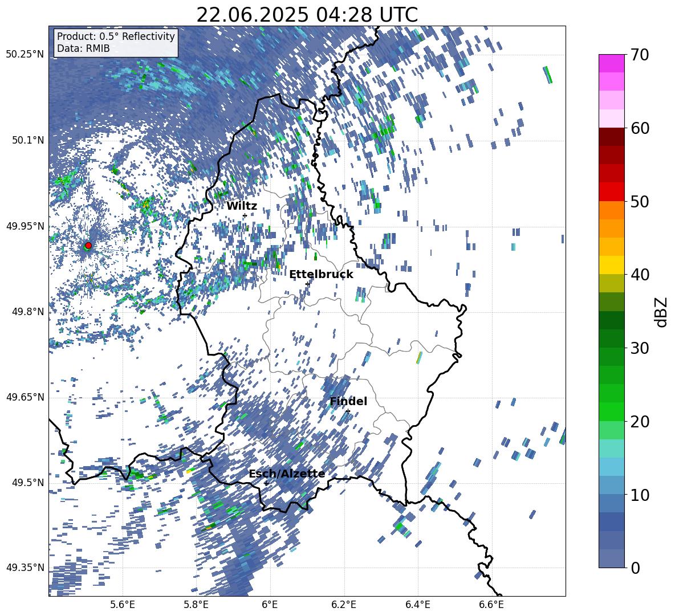The height and width of the screenshot is (616, 675).
Task: Click the colorbar 10 tick label
Action: pyautogui.click(x=640, y=495)
